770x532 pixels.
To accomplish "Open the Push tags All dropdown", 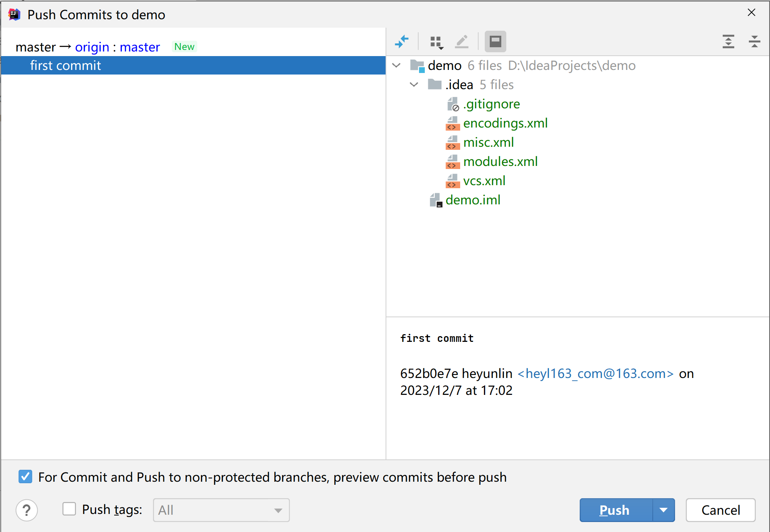I will 221,510.
